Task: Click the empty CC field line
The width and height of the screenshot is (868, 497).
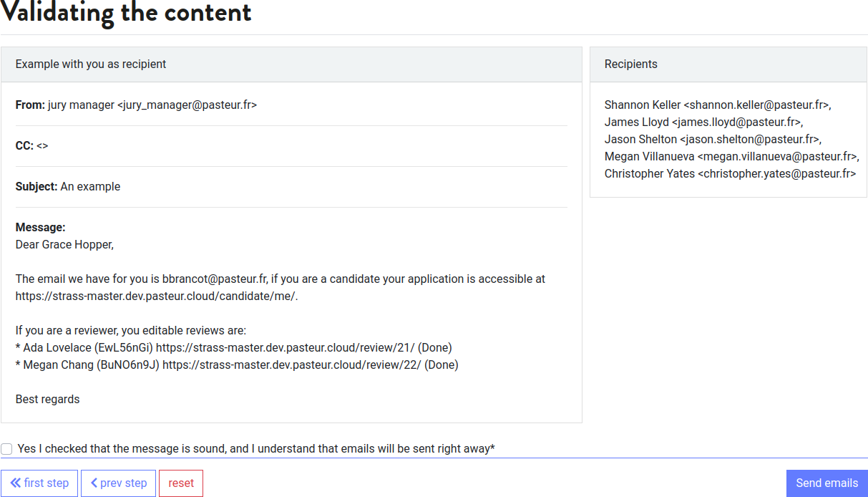Action: [42, 146]
